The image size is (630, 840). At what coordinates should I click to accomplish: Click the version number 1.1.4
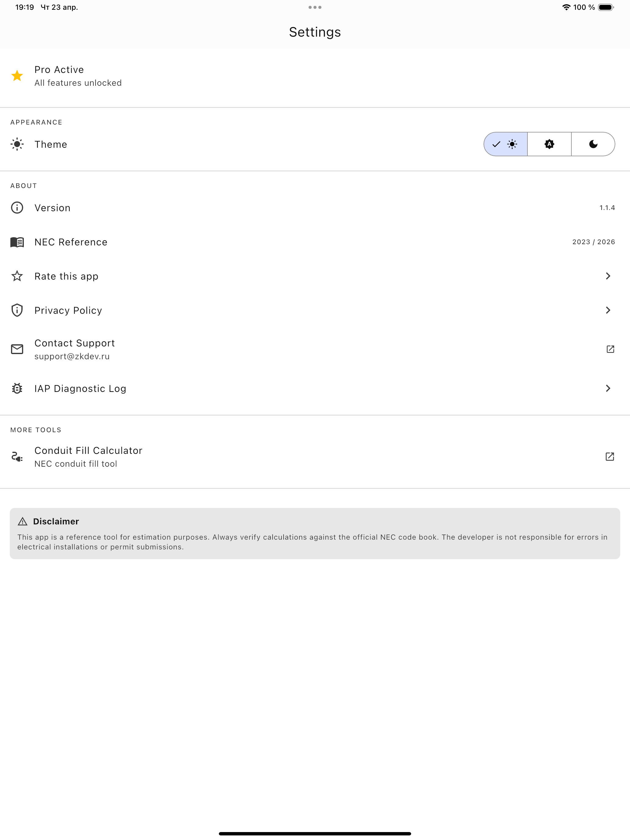pos(607,208)
